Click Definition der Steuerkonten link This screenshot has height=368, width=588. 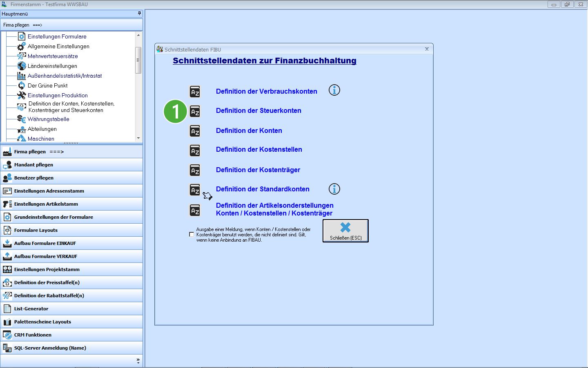(258, 110)
